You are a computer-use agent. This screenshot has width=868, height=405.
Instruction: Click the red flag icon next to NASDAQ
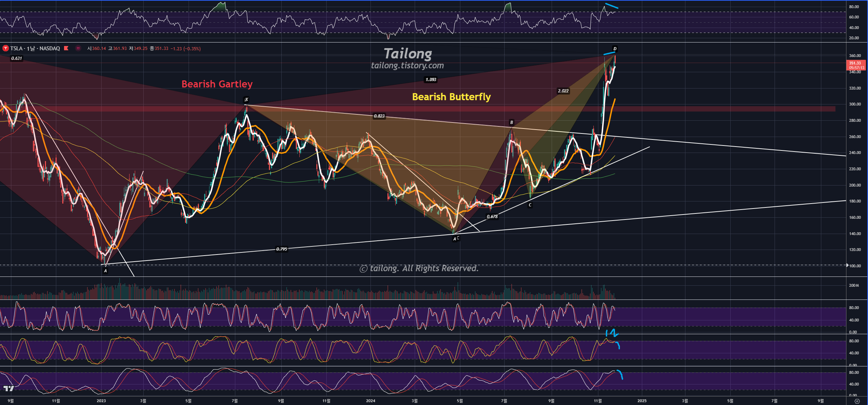pos(66,49)
